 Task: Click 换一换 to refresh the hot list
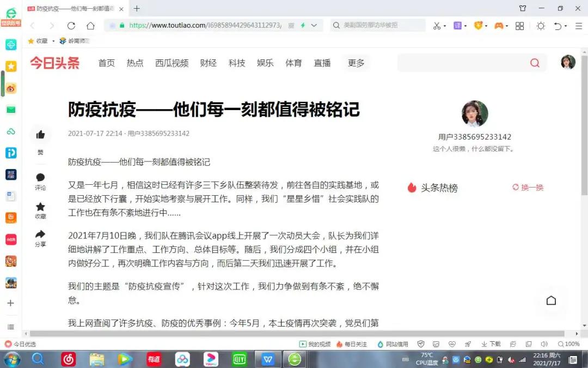click(528, 188)
